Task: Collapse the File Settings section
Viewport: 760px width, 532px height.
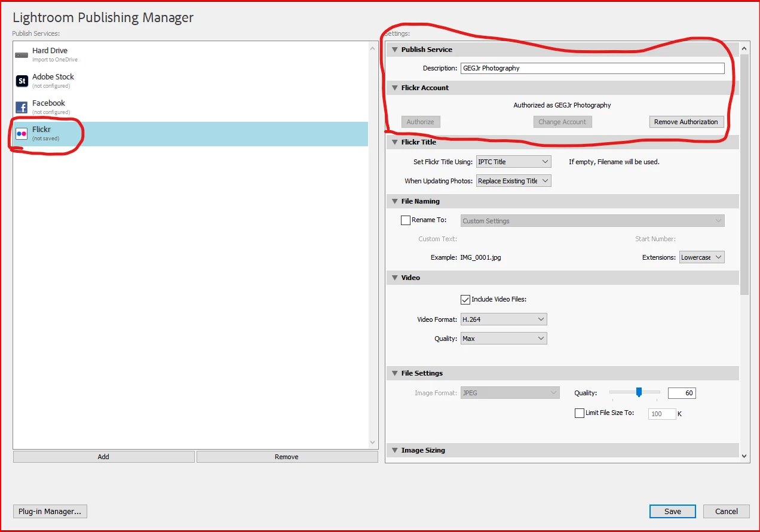Action: tap(394, 373)
